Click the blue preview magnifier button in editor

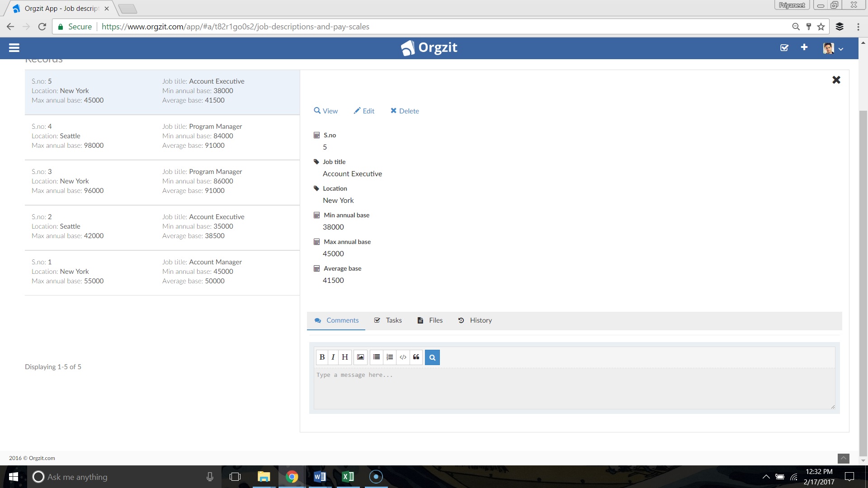[x=432, y=357]
